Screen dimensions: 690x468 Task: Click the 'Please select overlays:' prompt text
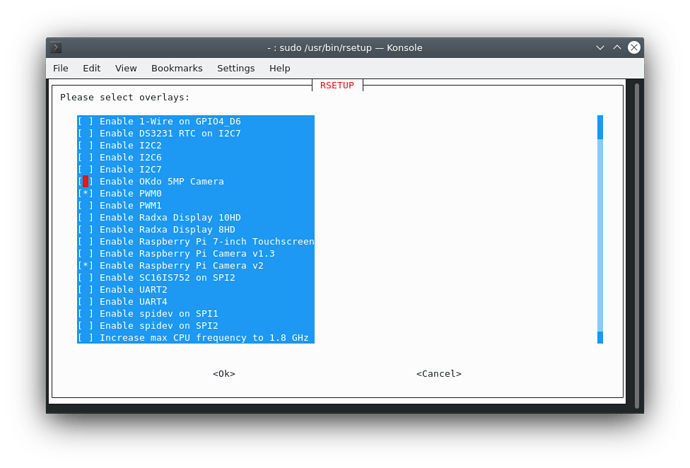pyautogui.click(x=125, y=97)
